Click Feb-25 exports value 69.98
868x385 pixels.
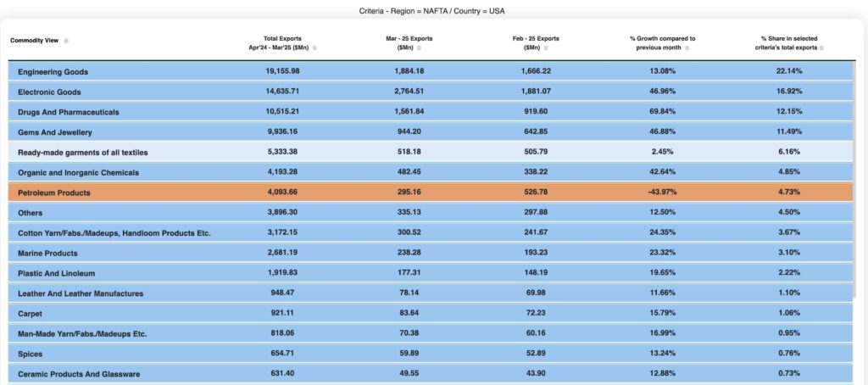(536, 293)
